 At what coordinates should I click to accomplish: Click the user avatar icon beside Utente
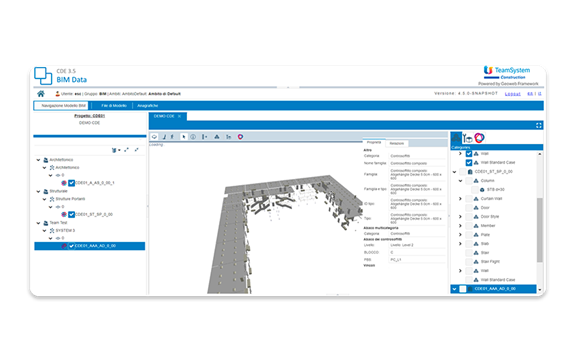tap(57, 94)
